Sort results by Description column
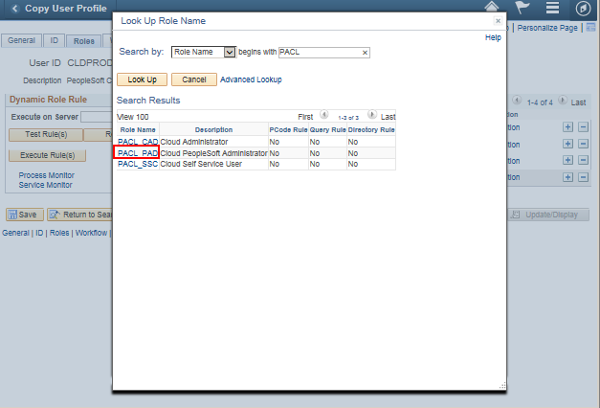This screenshot has width=600, height=408. coord(214,130)
